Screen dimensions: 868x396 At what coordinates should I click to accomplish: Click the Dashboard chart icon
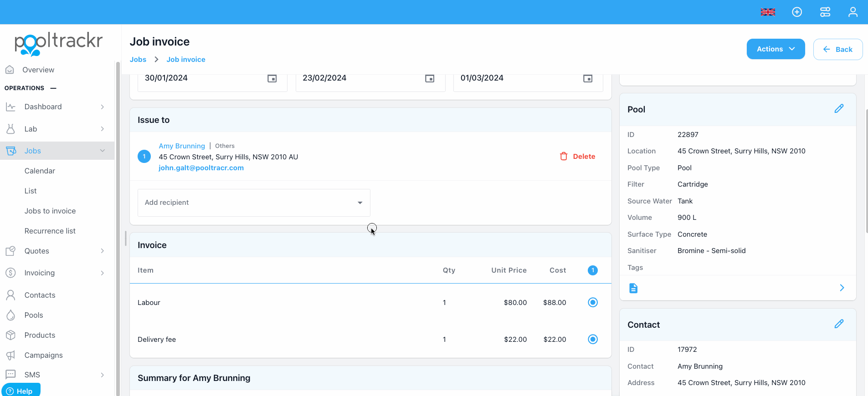(11, 107)
